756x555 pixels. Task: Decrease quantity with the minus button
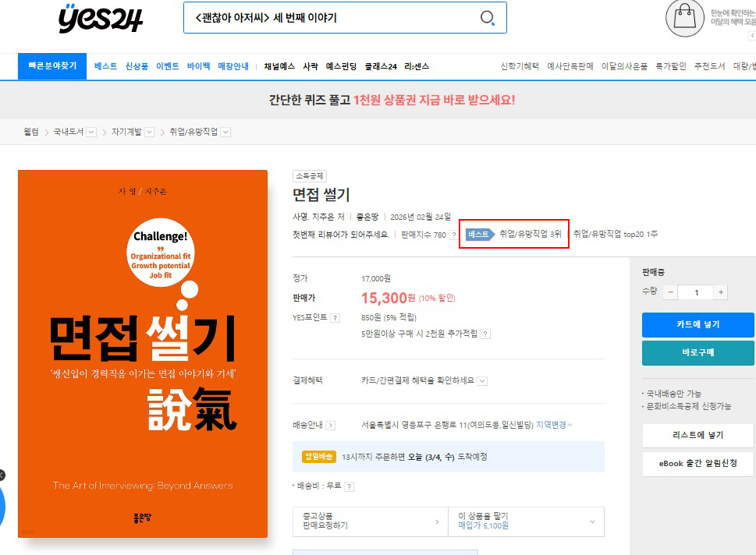671,292
